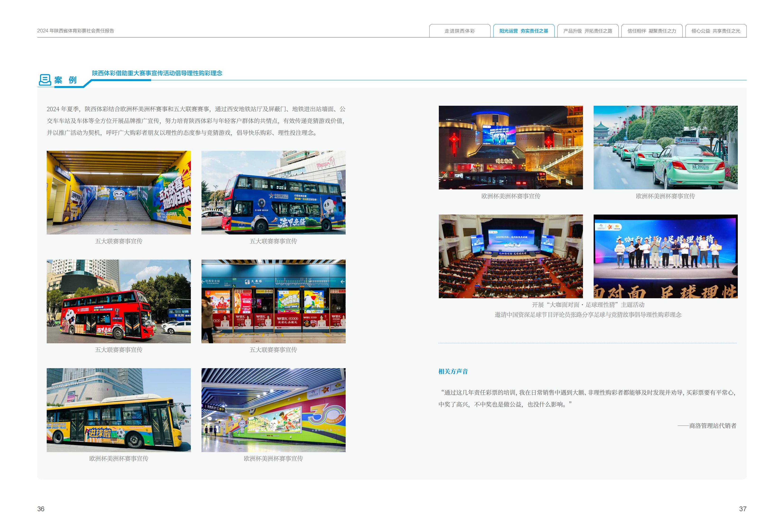Go to 倾心公益 共享责任之光 tab
This screenshot has height=532, width=784.
click(716, 31)
